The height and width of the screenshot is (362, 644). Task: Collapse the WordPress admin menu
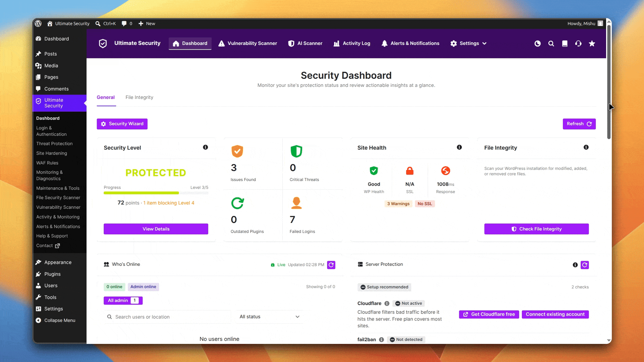coord(59,320)
